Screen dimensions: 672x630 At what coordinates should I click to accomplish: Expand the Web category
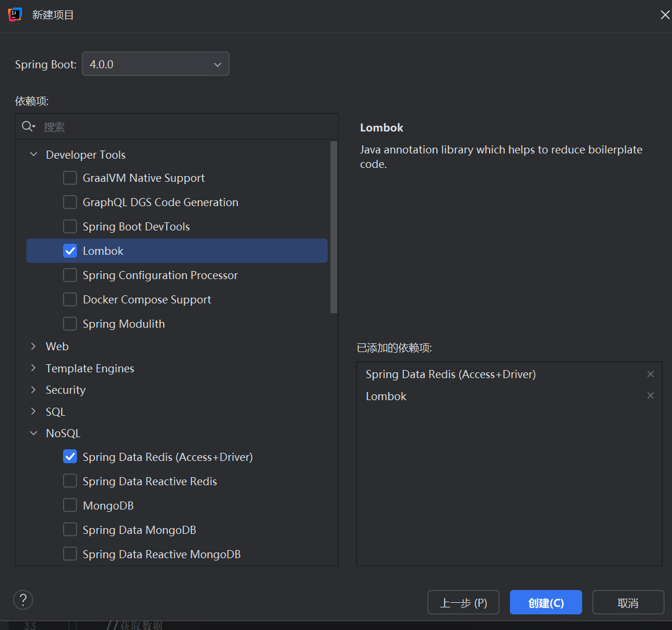[34, 346]
